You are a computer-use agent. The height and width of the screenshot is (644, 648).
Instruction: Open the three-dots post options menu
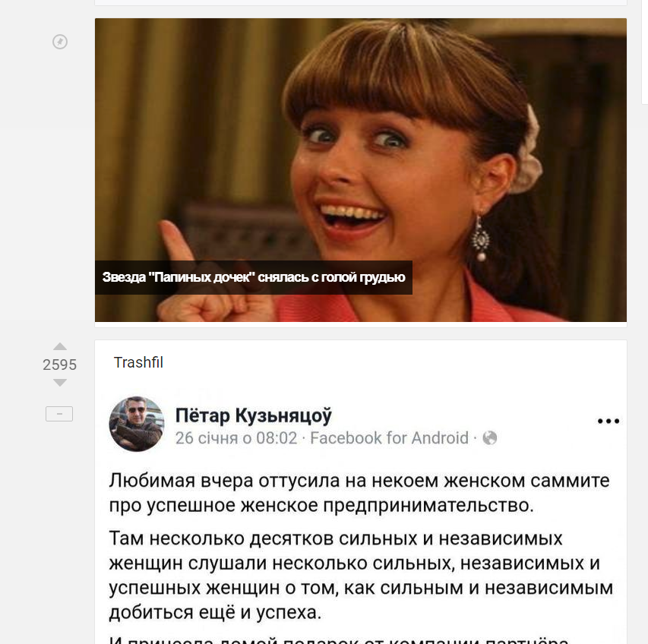coord(608,421)
